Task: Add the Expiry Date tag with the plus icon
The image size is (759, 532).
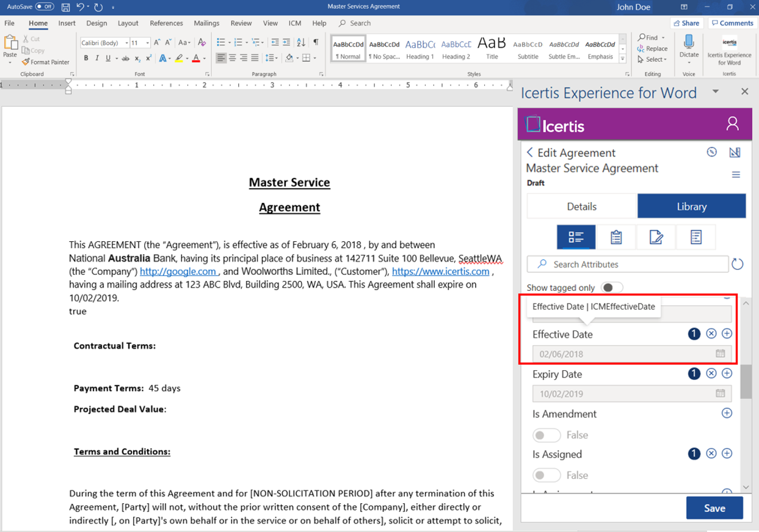Action: [x=727, y=373]
